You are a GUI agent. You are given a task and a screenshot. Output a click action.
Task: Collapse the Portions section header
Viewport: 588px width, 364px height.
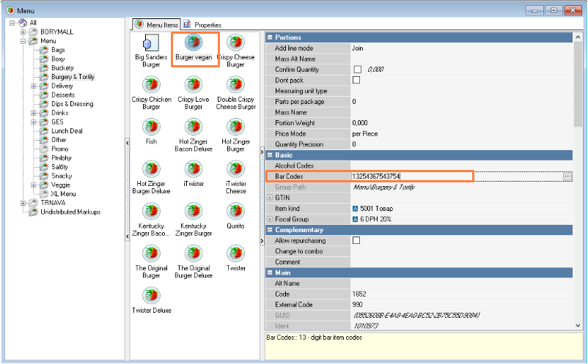coord(269,37)
